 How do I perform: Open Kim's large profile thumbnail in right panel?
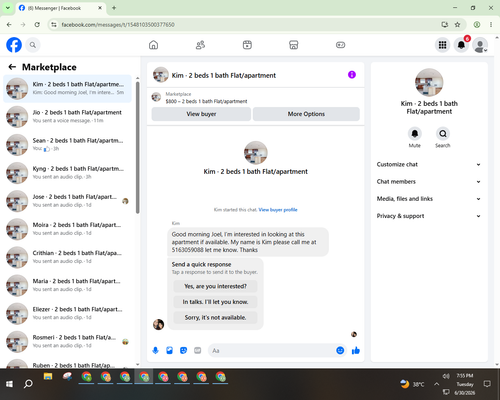pyautogui.click(x=429, y=82)
